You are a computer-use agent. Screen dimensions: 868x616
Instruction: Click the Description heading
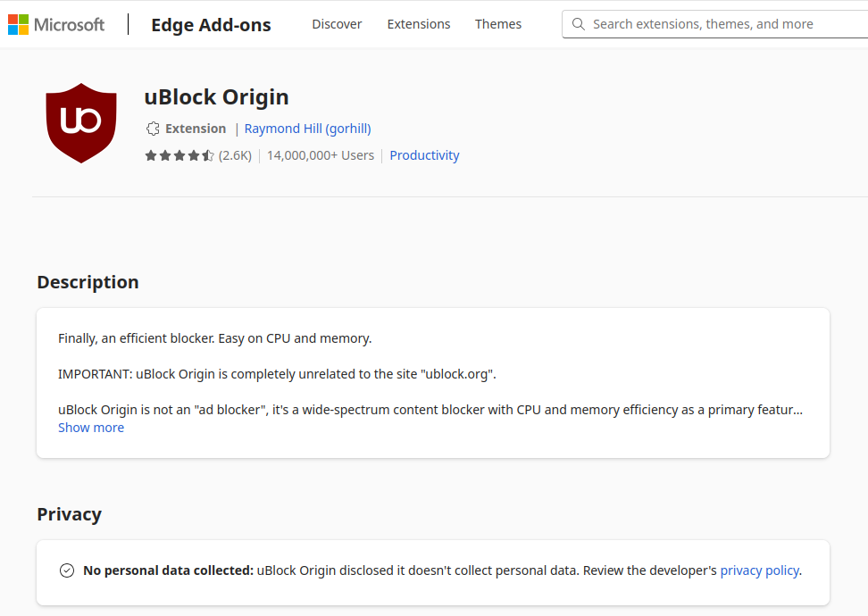(88, 282)
